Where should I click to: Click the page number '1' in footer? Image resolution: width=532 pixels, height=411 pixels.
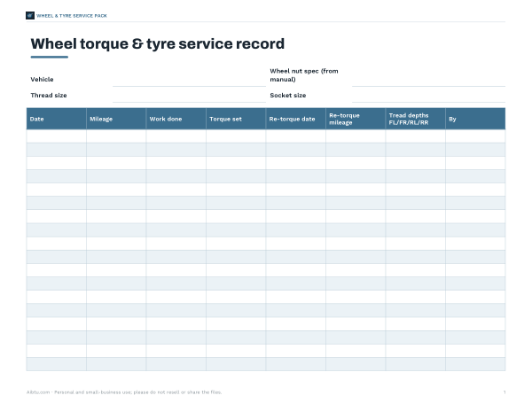point(505,392)
